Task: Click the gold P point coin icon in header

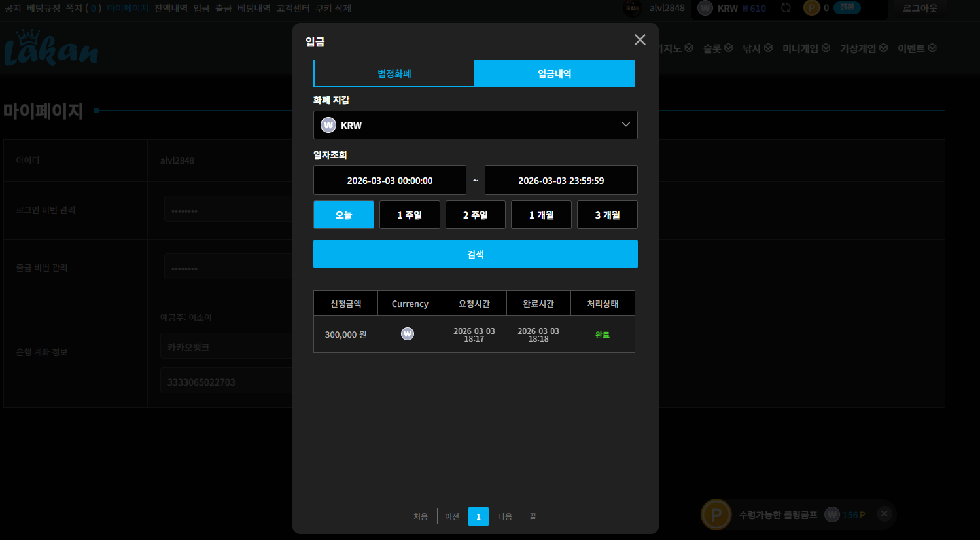Action: [x=812, y=9]
